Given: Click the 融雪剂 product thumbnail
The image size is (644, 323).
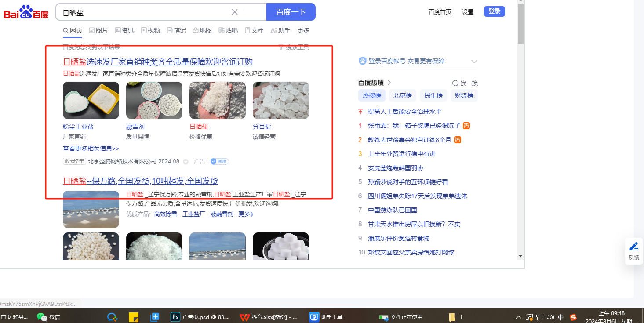Looking at the screenshot, I should coord(154,100).
